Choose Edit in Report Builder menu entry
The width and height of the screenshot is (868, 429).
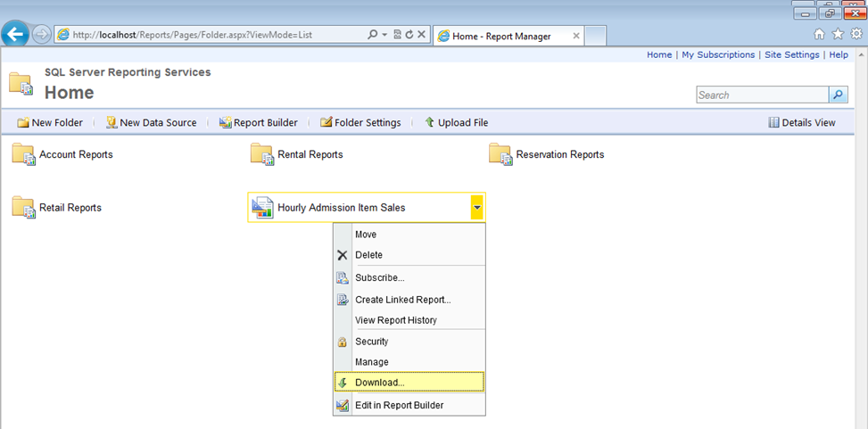point(399,405)
